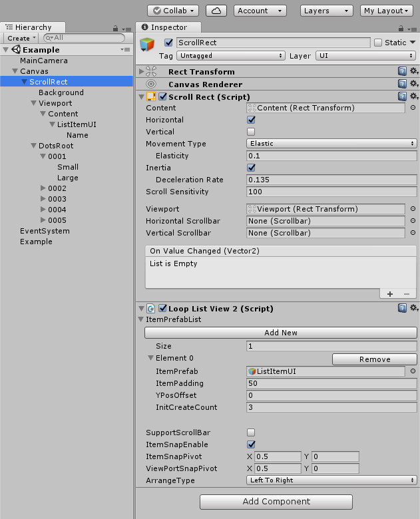Toggle the Inspector panel lock icon
Screen dimensions: 420x519
point(401,29)
